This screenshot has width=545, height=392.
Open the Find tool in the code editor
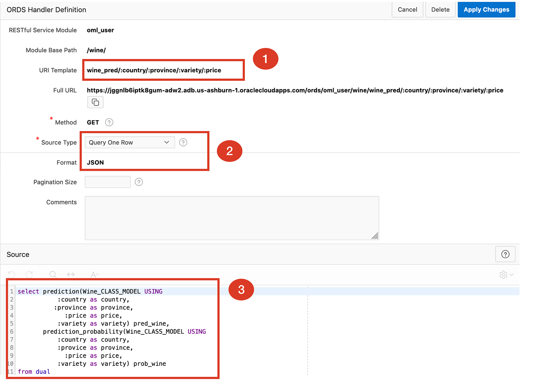point(53,275)
